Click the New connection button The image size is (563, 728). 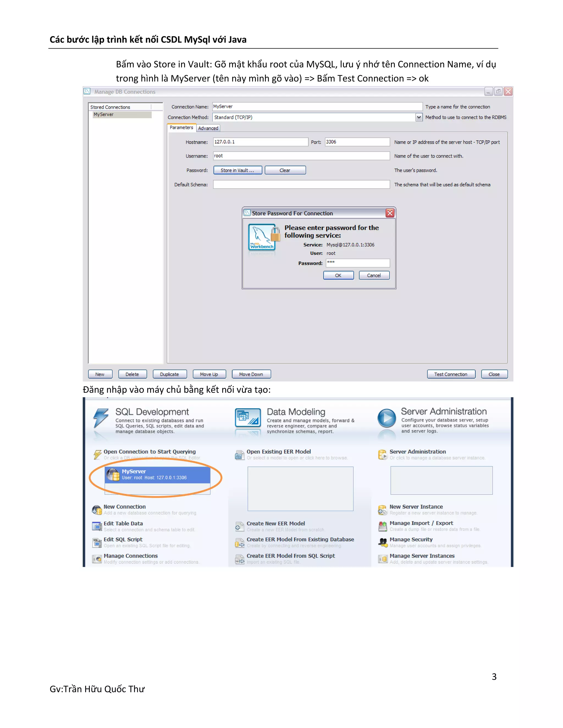[100, 374]
